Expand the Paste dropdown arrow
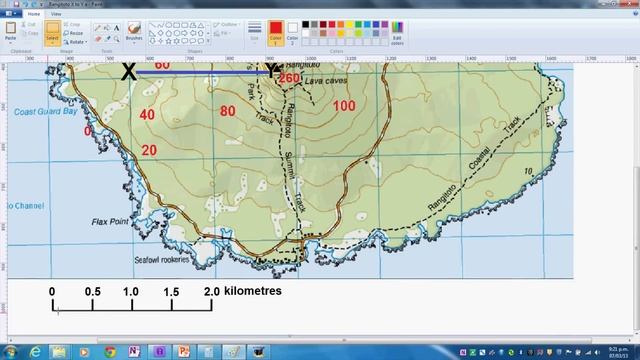 11,42
